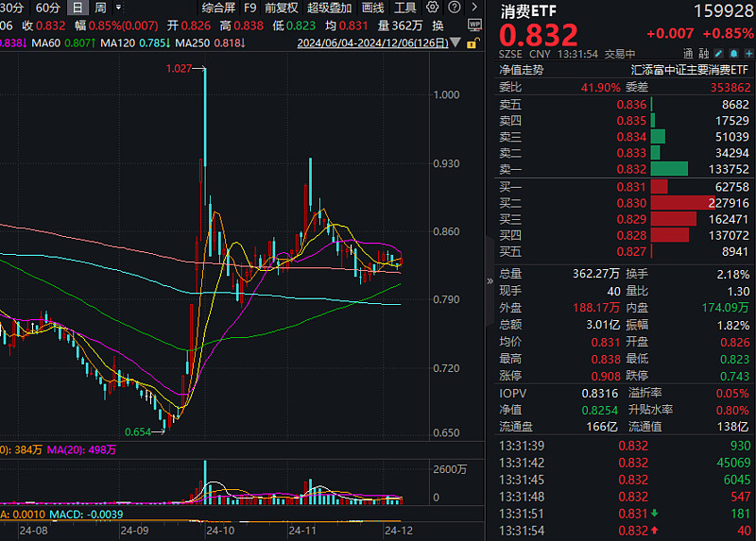Open the 综合屏 view
This screenshot has width=756, height=541.
coord(218,8)
